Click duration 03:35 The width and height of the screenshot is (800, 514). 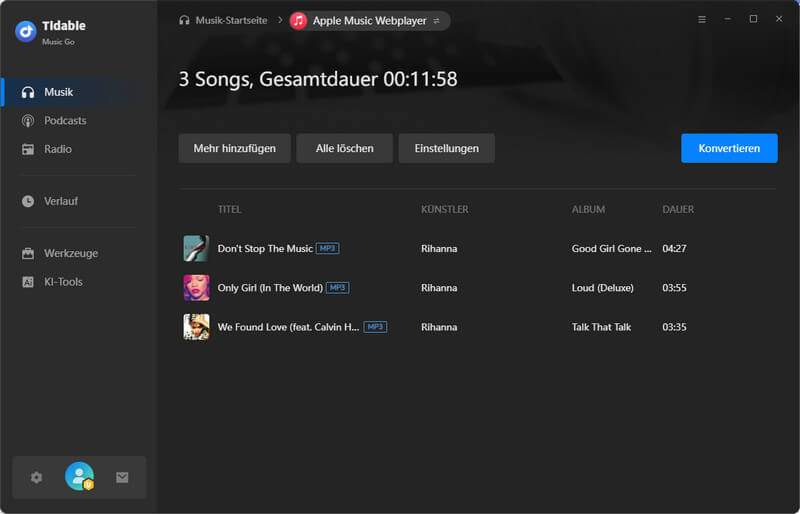[674, 327]
